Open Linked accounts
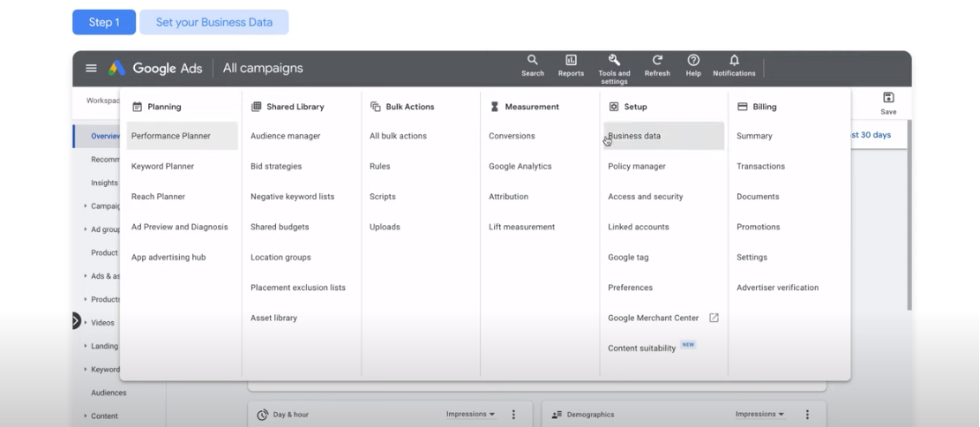 (x=639, y=227)
